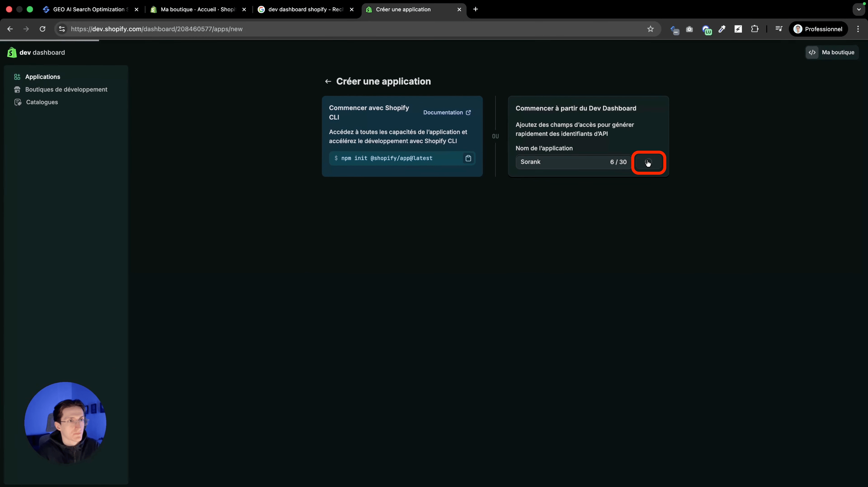
Task: Bookmark this page with the star icon
Action: click(x=650, y=29)
